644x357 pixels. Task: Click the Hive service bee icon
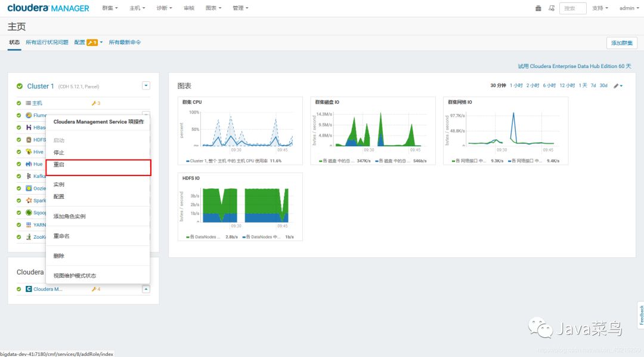click(29, 152)
